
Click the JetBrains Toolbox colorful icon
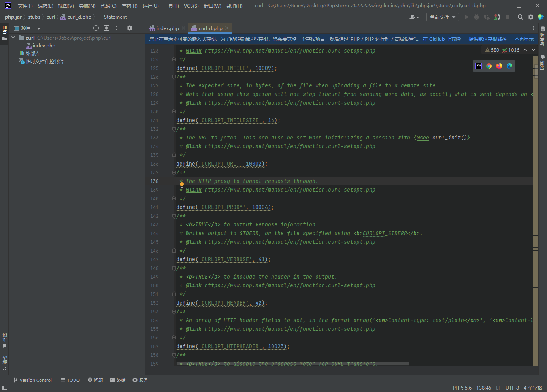click(x=541, y=17)
